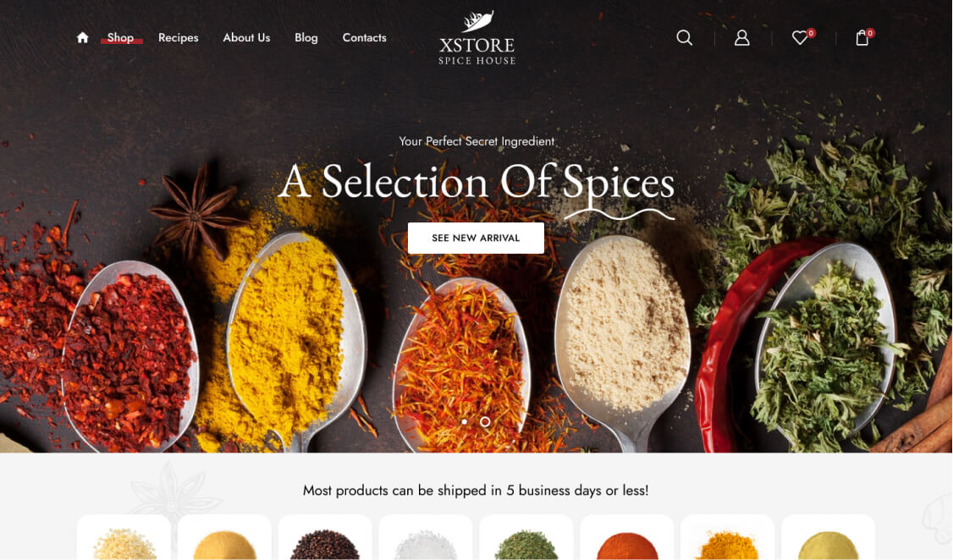The image size is (953, 560).
Task: Click the A Selection Of Spices heading
Action: click(477, 182)
